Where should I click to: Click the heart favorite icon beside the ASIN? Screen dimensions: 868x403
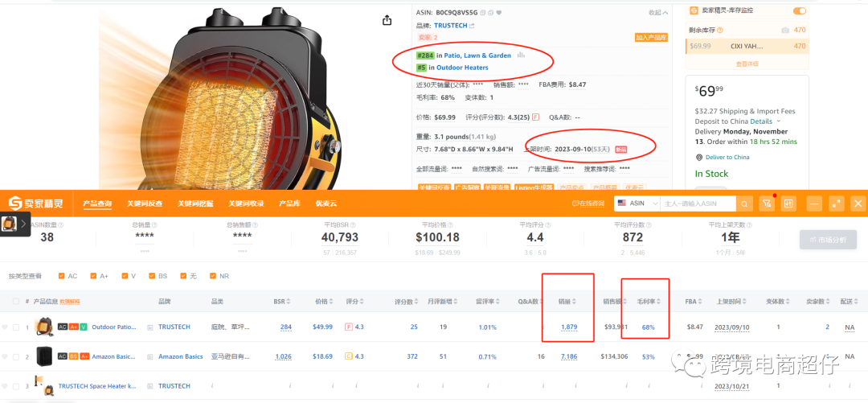click(x=499, y=12)
